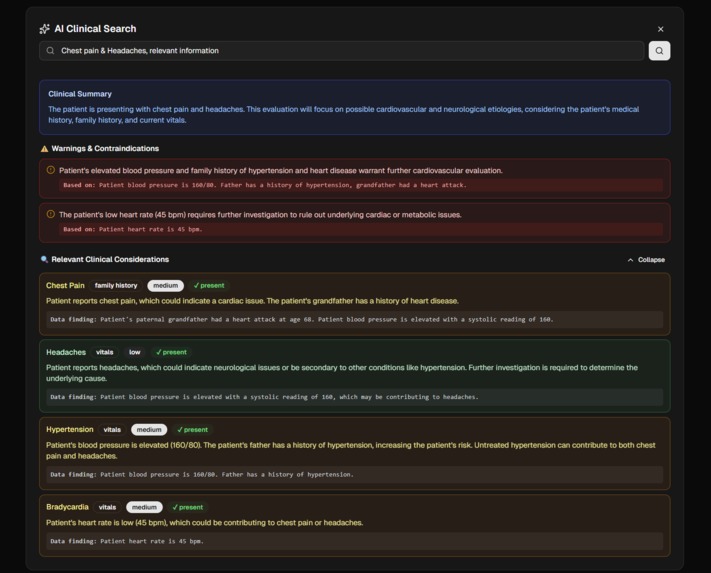711x573 pixels.
Task: Click the present checkmark on Chest Pain card
Action: click(x=209, y=286)
